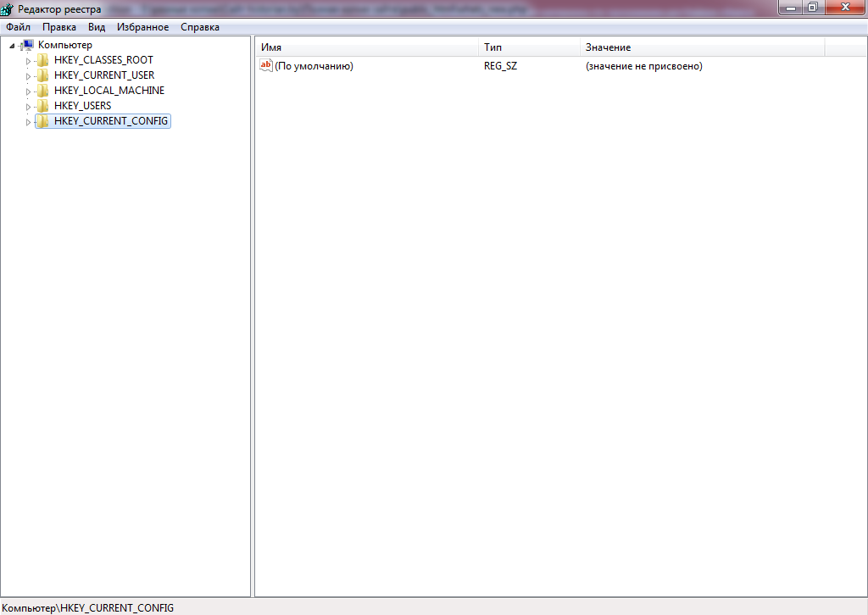This screenshot has width=868, height=615.
Task: Open the Файл menu
Action: [18, 27]
